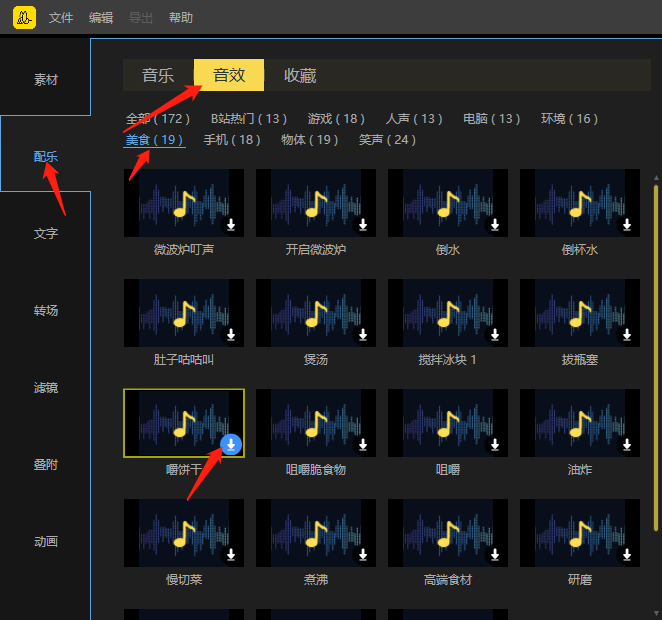Download the 研磨 sound effect
This screenshot has width=662, height=620.
[627, 555]
